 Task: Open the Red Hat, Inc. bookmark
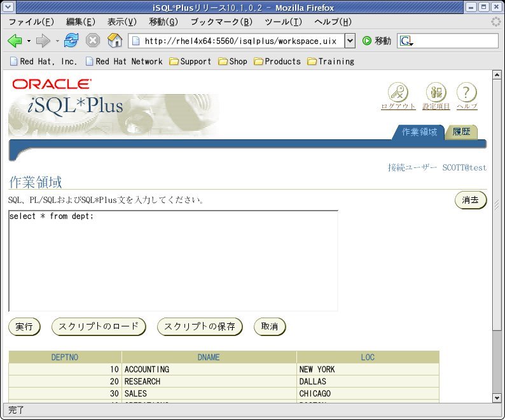43,61
